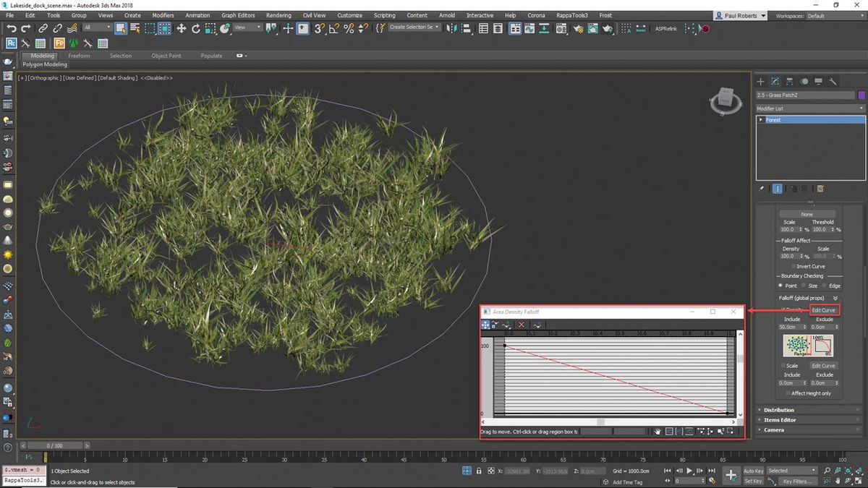Click the red Delete Point icon in Area Density Falloff
This screenshot has height=488, width=868.
point(521,325)
